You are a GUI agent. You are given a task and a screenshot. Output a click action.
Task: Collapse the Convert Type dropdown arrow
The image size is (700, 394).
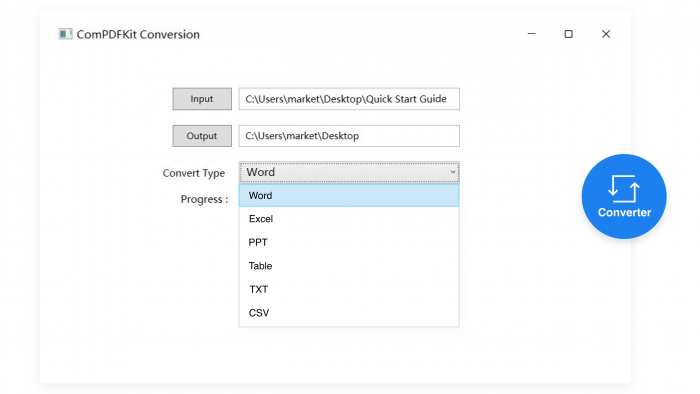453,172
